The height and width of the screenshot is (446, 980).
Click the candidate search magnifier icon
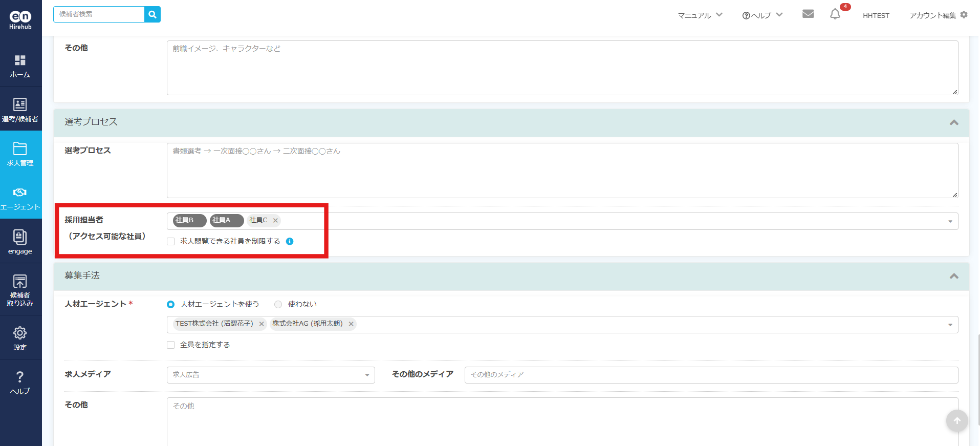tap(153, 14)
